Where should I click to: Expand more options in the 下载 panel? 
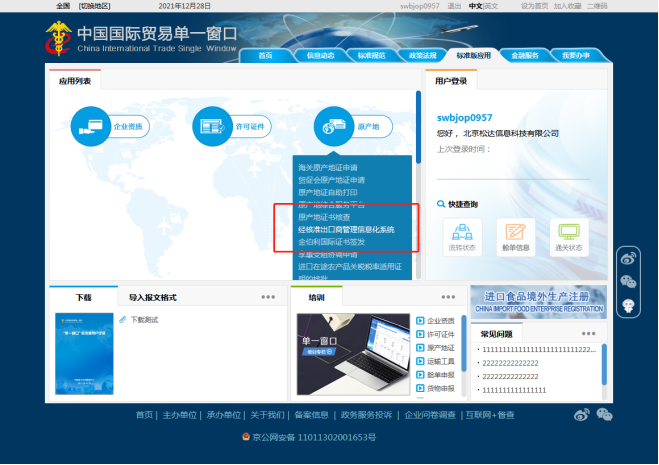268,297
